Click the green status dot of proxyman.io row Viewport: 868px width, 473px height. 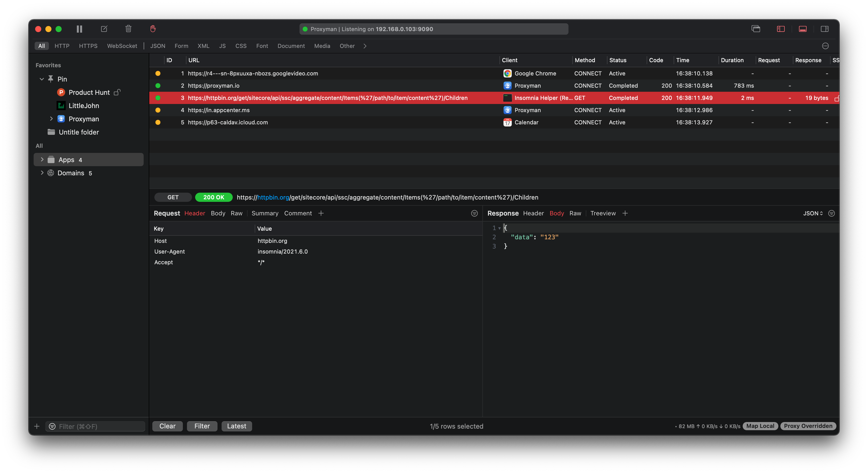(158, 86)
